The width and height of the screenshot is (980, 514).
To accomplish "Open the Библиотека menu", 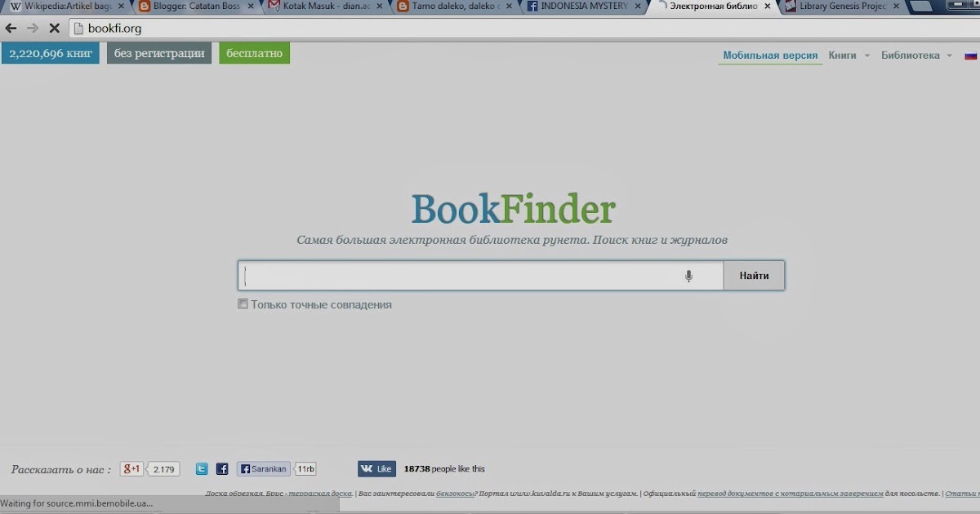I will (x=910, y=55).
